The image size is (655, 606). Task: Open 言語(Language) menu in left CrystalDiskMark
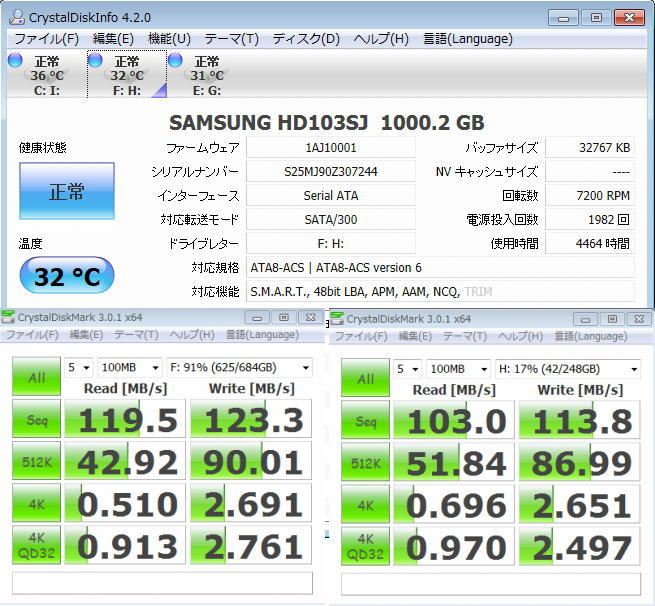[262, 335]
